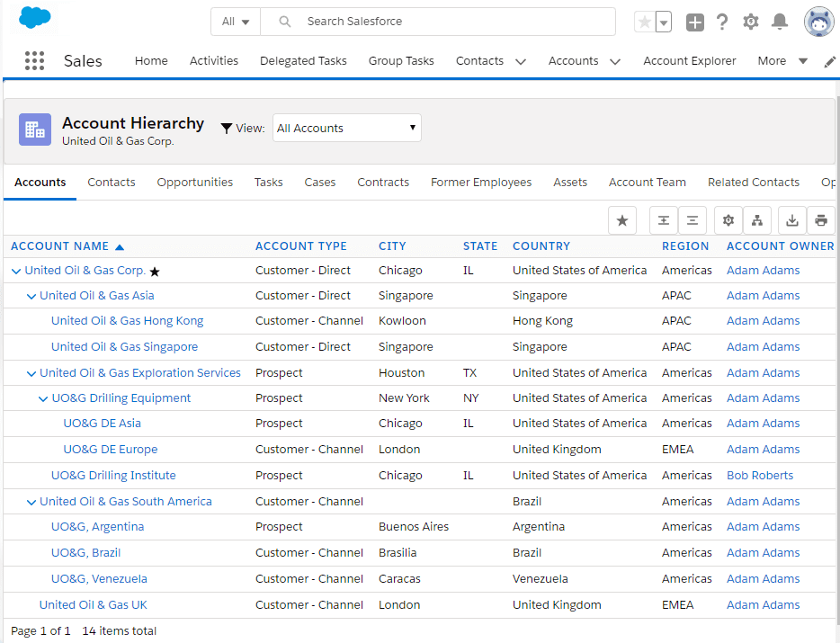Screen dimensions: 840x643
Task: Click the collapse all rows icon
Action: pyautogui.click(x=693, y=220)
